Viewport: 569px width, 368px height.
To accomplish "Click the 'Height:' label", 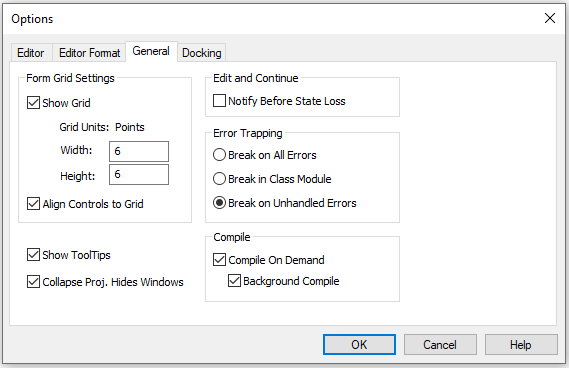I will [x=78, y=176].
